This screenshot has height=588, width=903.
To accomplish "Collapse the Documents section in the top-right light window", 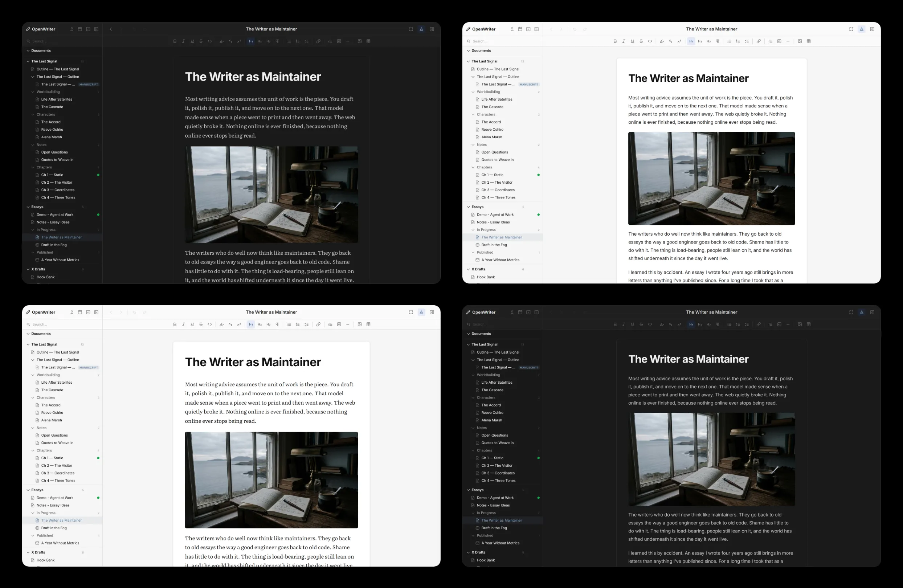I will pyautogui.click(x=468, y=51).
